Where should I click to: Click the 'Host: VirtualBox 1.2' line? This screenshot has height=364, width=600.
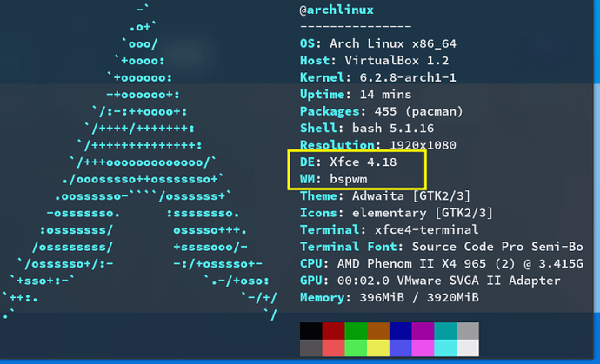pos(374,61)
